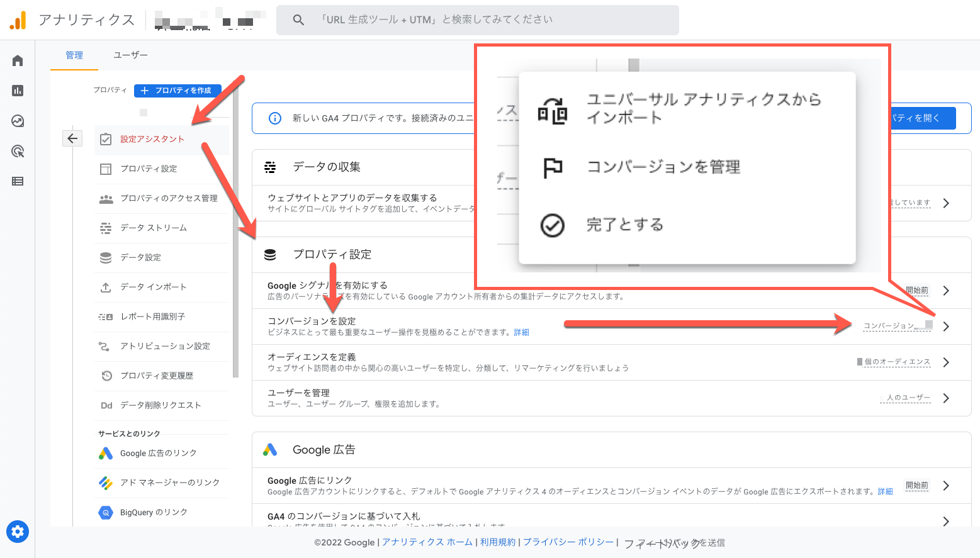Click the プロパティを作成 button
The height and width of the screenshot is (558, 980).
(x=177, y=91)
